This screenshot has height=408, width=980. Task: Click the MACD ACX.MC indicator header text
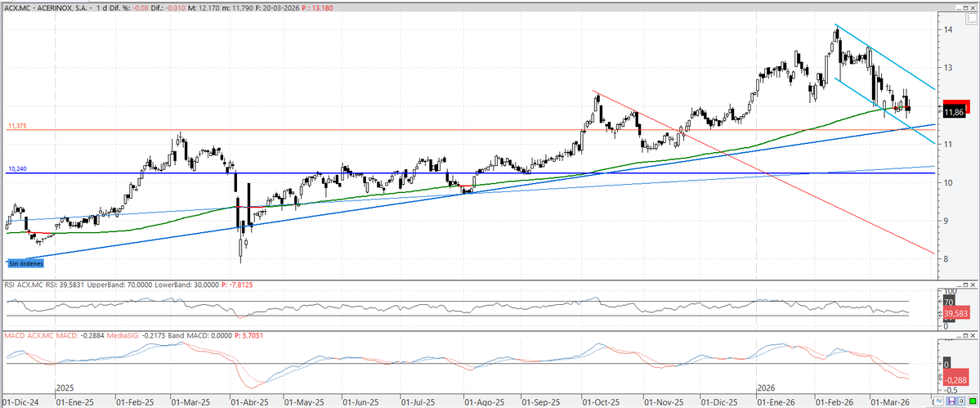(x=28, y=336)
